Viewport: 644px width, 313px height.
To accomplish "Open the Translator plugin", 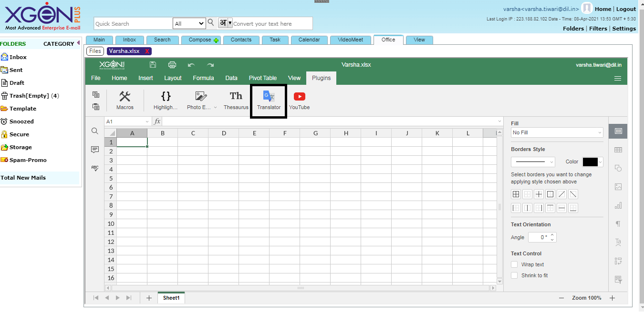I will pos(269,101).
